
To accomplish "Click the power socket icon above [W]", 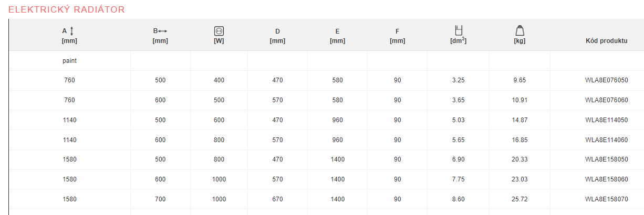I will point(219,31).
